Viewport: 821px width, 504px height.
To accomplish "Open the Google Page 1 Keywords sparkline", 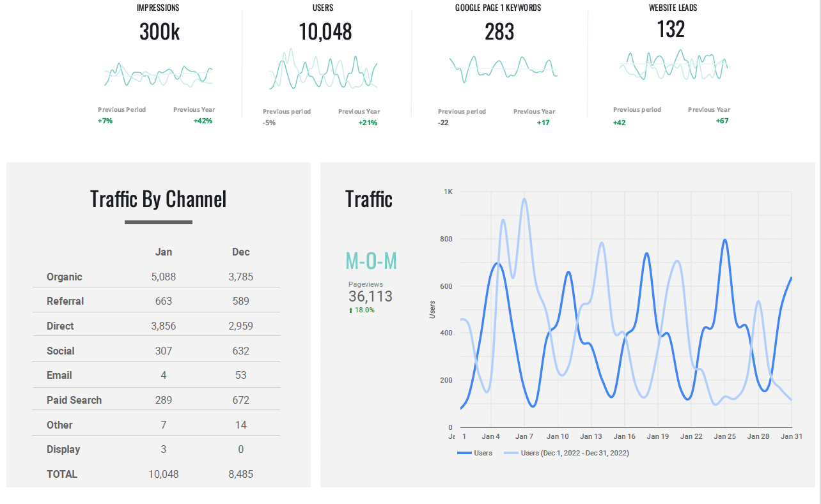I will [503, 68].
